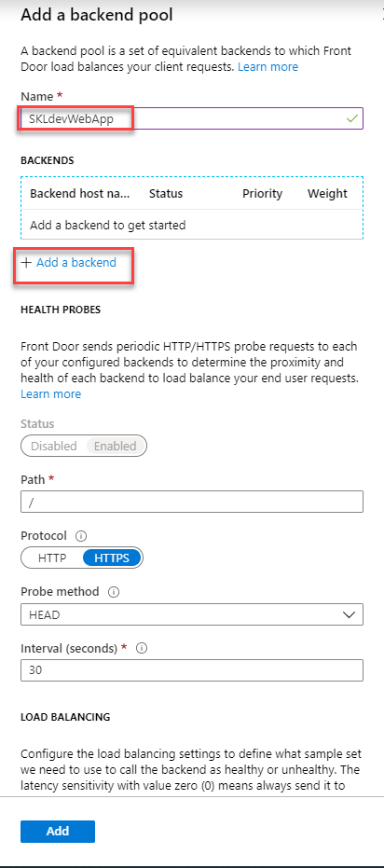Click the Protocol info icon
Viewport: 384px width, 868px height.
[81, 536]
